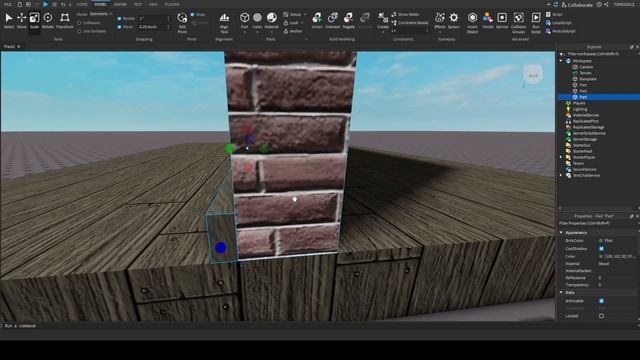Apply Negate solid modeling
Viewport: 640px width, 360px height.
[x=349, y=20]
